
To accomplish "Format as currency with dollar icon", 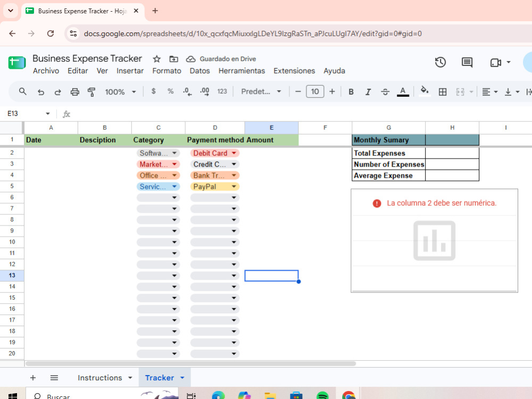I will point(153,92).
